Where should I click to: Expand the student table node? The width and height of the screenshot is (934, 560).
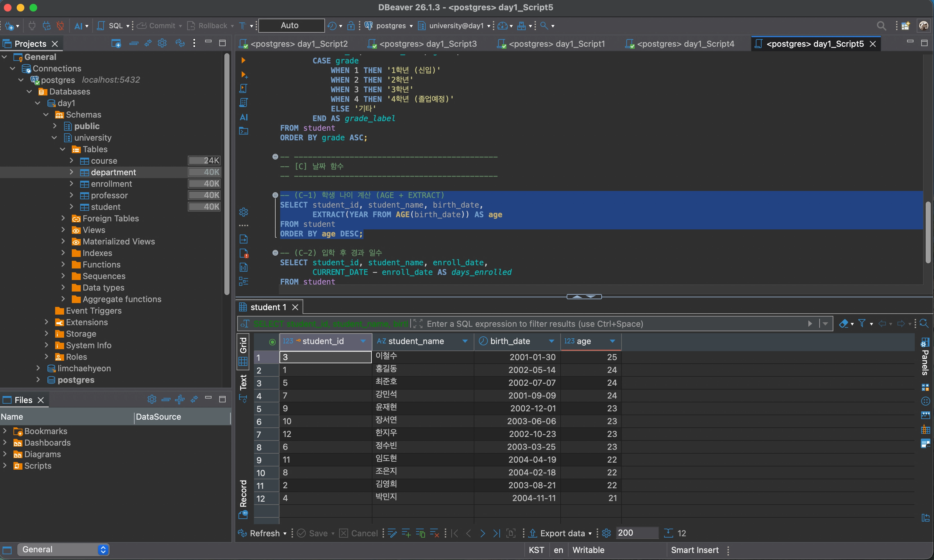tap(71, 207)
